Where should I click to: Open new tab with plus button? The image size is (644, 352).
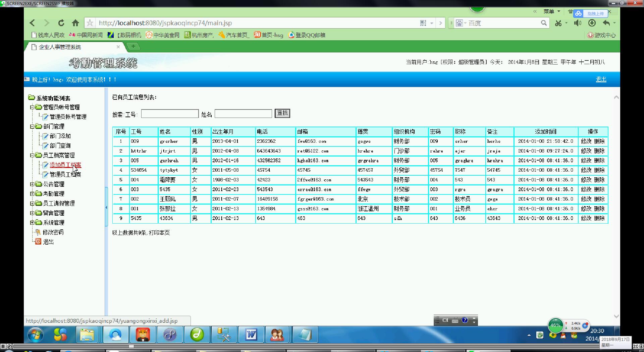tap(133, 46)
